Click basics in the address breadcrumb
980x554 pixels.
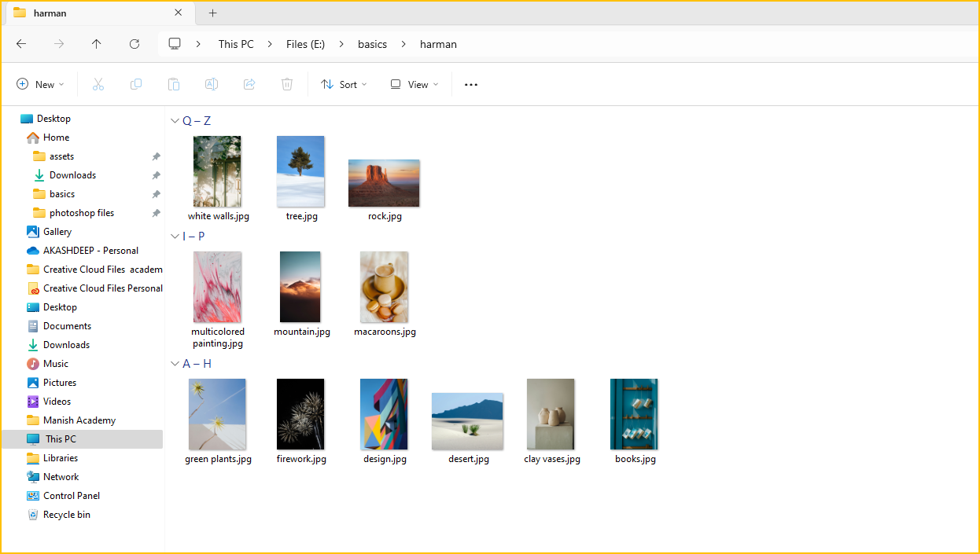tap(372, 44)
